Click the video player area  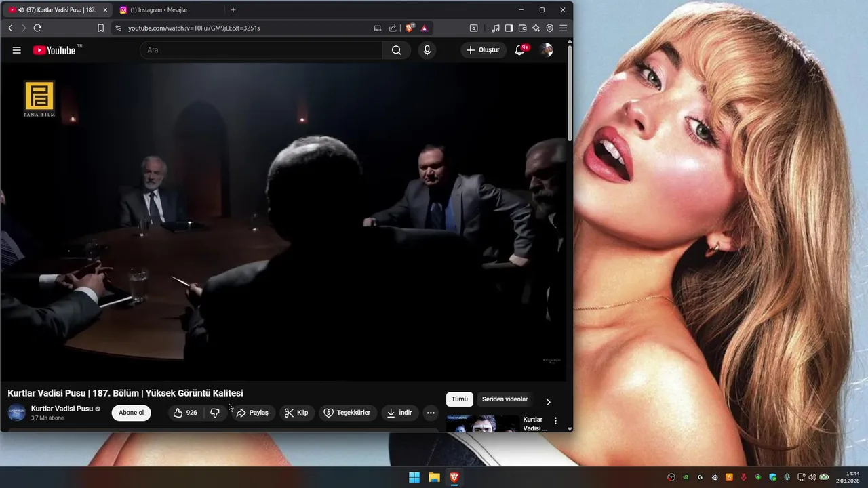pos(283,222)
